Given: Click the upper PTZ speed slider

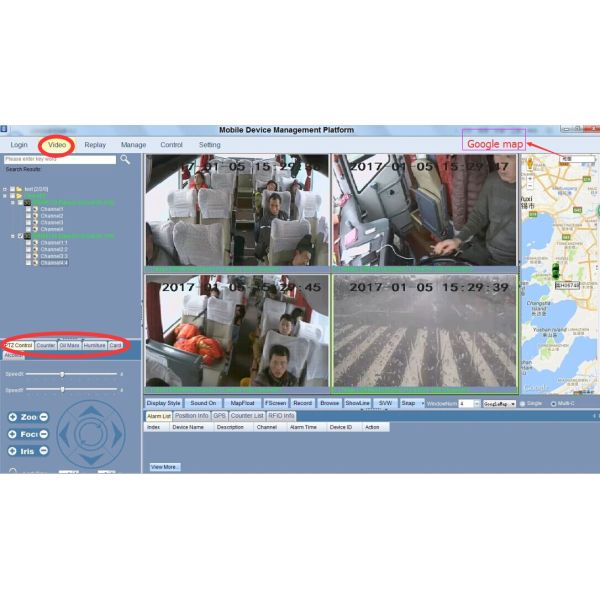Looking at the screenshot, I should [62, 374].
